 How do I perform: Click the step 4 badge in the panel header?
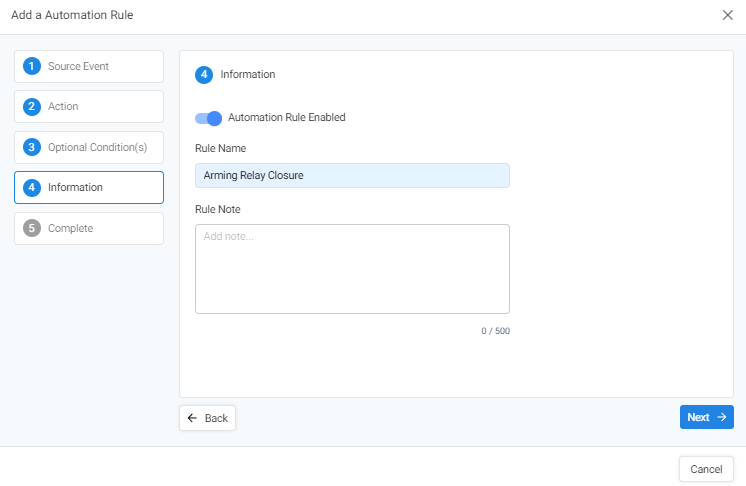point(204,74)
